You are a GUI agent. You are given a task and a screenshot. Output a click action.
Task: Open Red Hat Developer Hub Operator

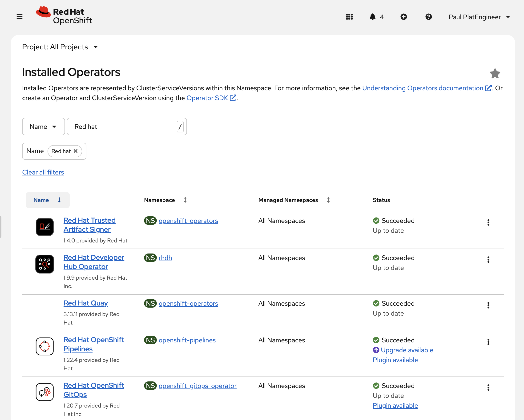[x=94, y=262]
